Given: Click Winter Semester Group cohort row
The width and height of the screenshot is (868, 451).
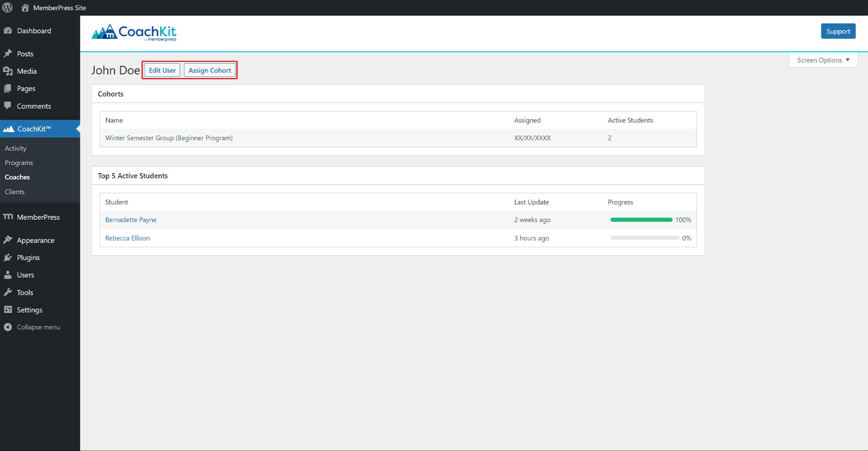Looking at the screenshot, I should [x=398, y=138].
